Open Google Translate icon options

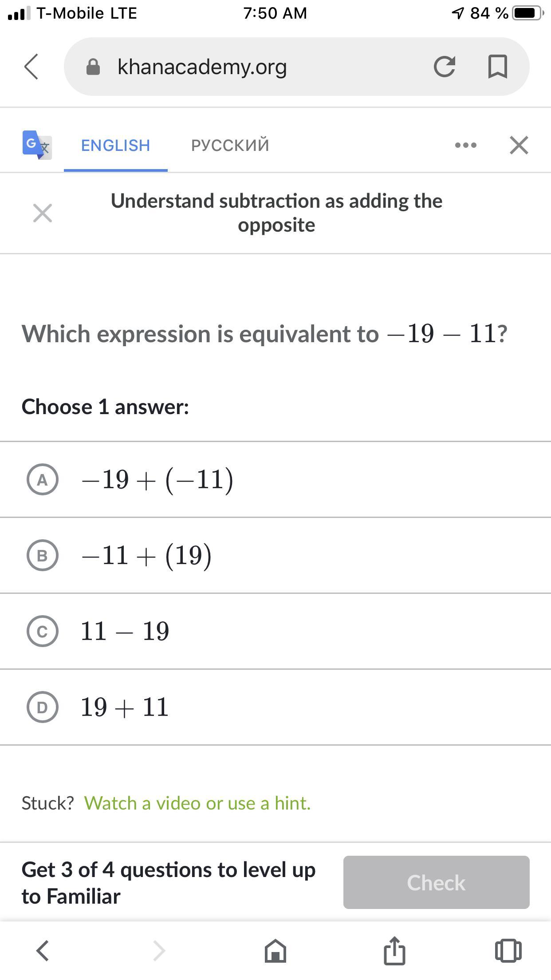tap(37, 145)
